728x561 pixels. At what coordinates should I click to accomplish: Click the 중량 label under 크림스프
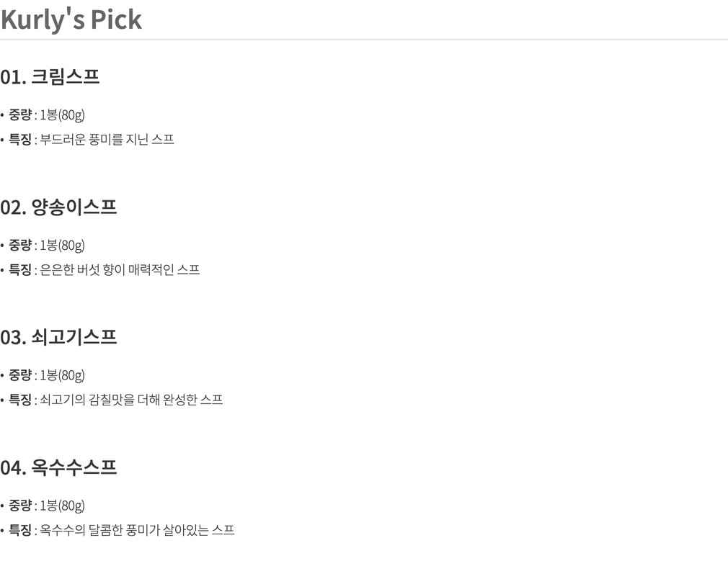(x=20, y=115)
